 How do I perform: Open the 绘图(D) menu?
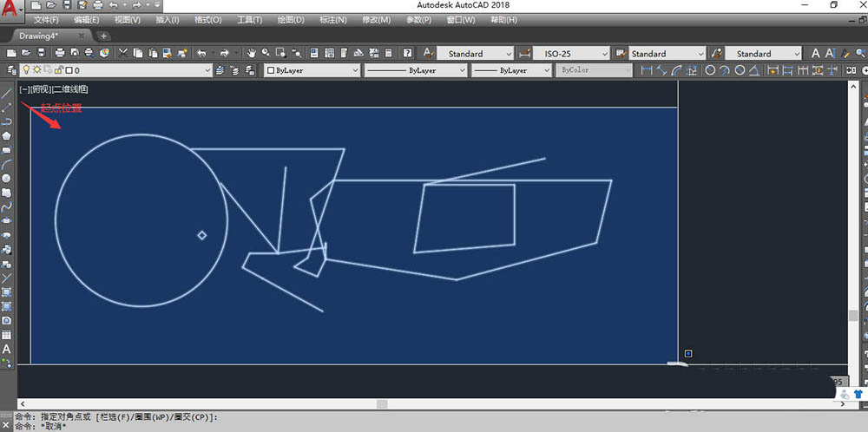point(291,20)
